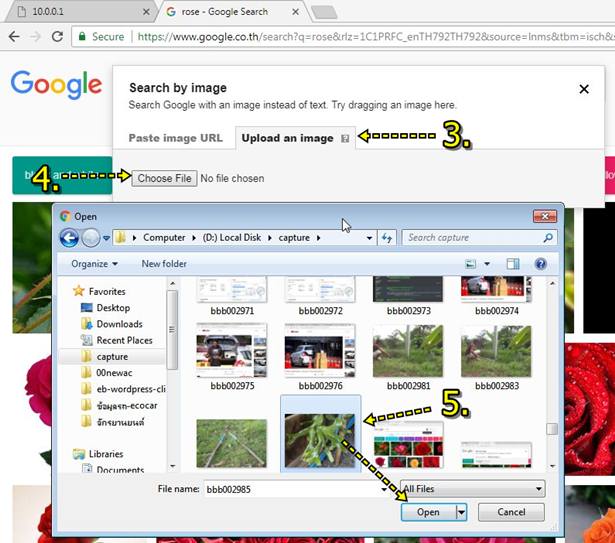
Task: Close the 10.0.0.1 browser tab
Action: click(x=146, y=12)
